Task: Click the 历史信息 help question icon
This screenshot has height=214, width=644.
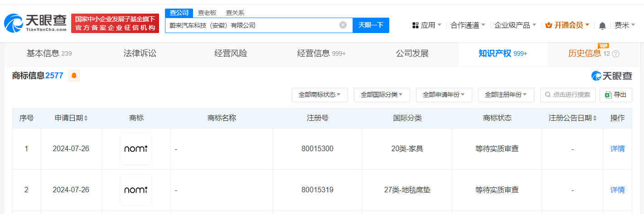Action: coord(615,54)
